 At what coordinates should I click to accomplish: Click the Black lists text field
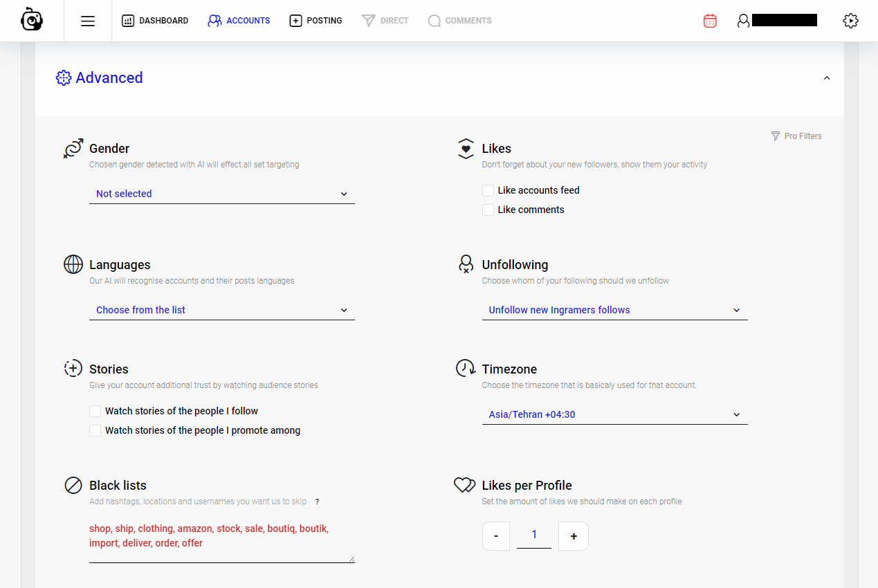(x=221, y=537)
